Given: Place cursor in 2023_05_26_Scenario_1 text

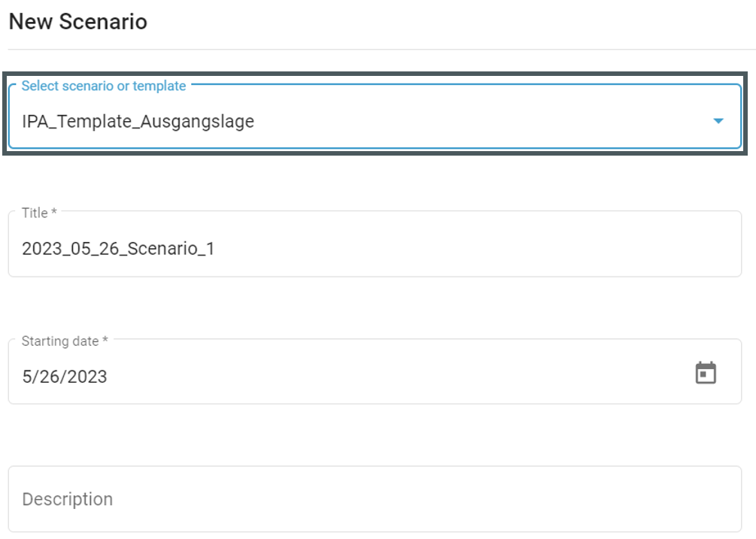Looking at the screenshot, I should (118, 249).
